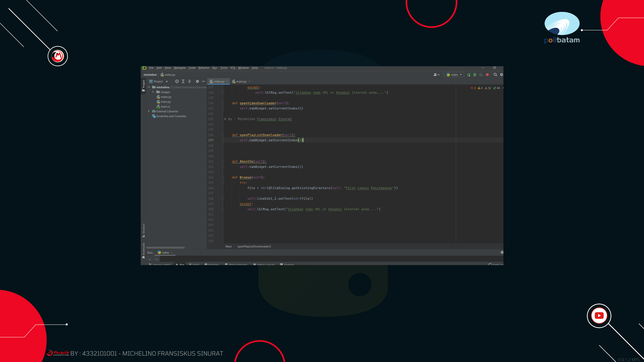Open the VCS menu
The width and height of the screenshot is (644, 362).
[x=232, y=68]
